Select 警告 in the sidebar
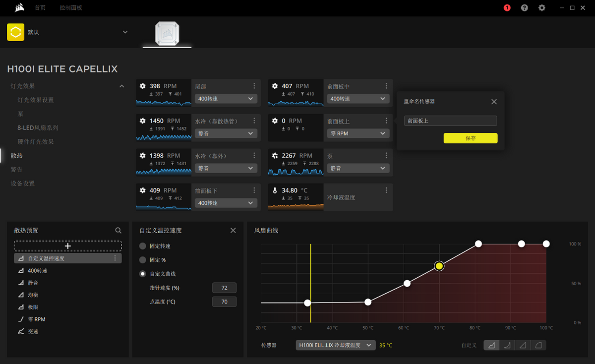 17,170
